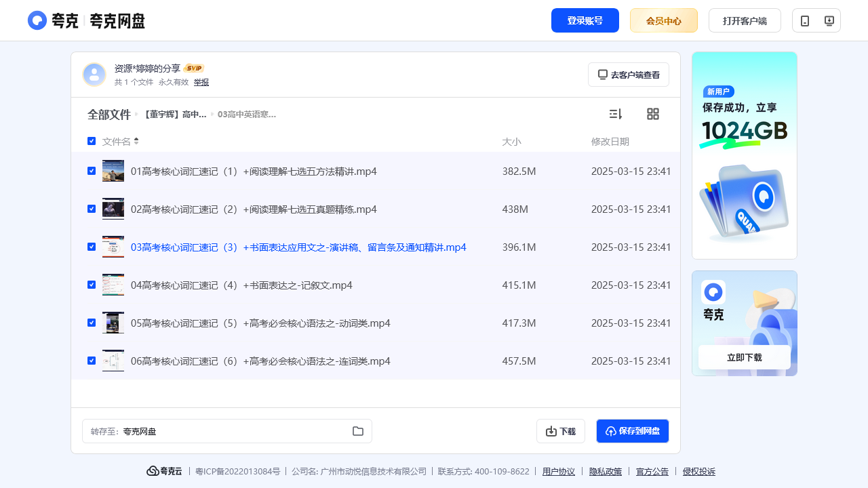Open the mobile phone icon in header

click(x=805, y=20)
